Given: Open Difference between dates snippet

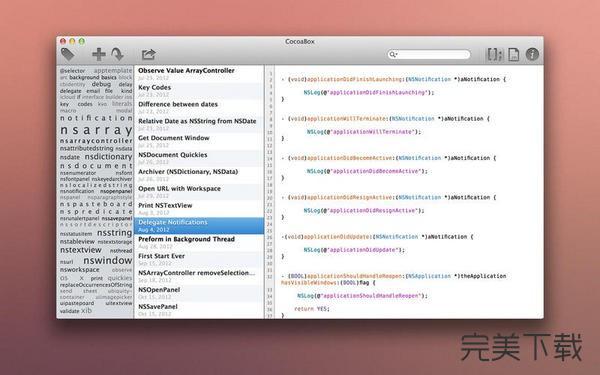Looking at the screenshot, I should point(199,107).
